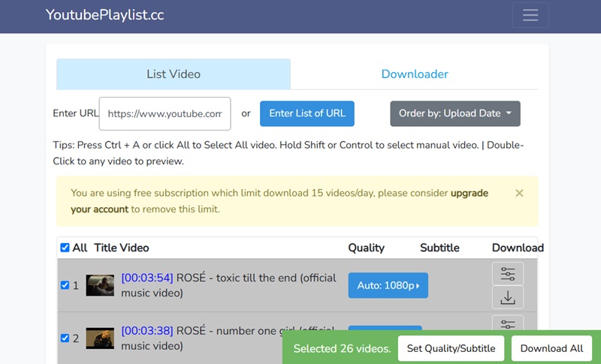Select thumbnail of toxic till the end video
The width and height of the screenshot is (601, 364).
point(100,285)
